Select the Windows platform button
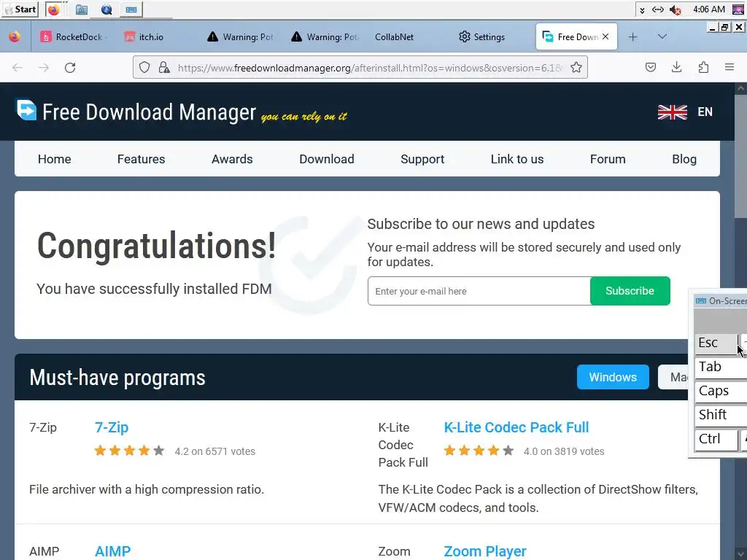 [x=613, y=377]
